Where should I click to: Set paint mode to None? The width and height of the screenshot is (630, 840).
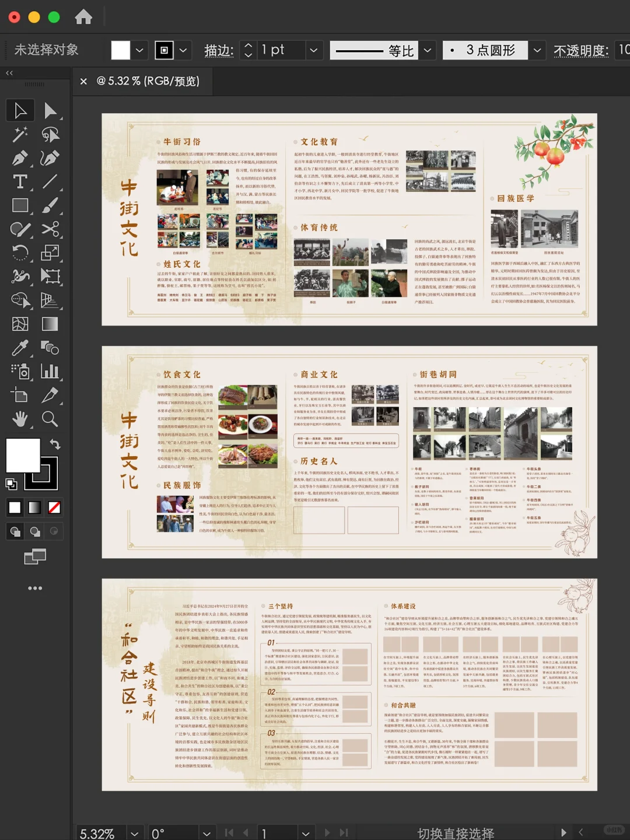click(55, 508)
